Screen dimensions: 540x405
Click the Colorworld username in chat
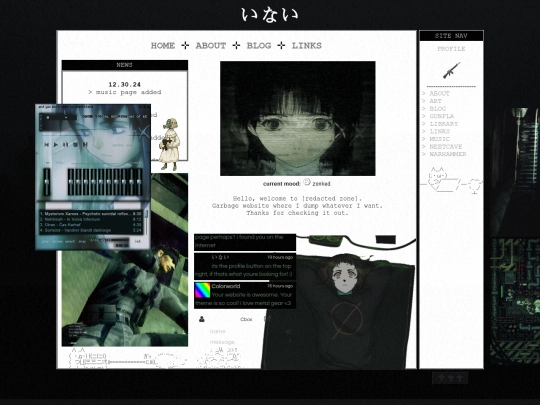coord(226,286)
